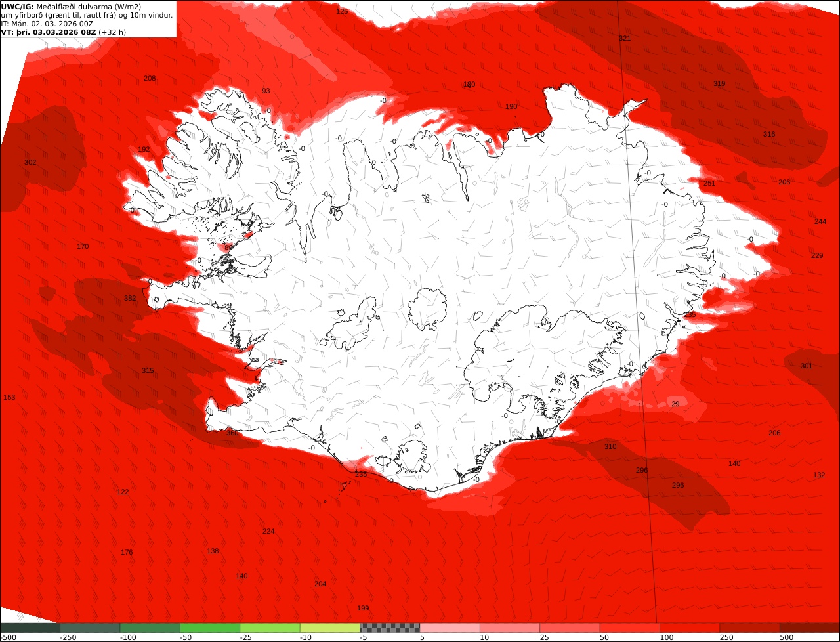840x642 pixels.
Task: Click the '170' flux value on the map
Action: tap(83, 247)
